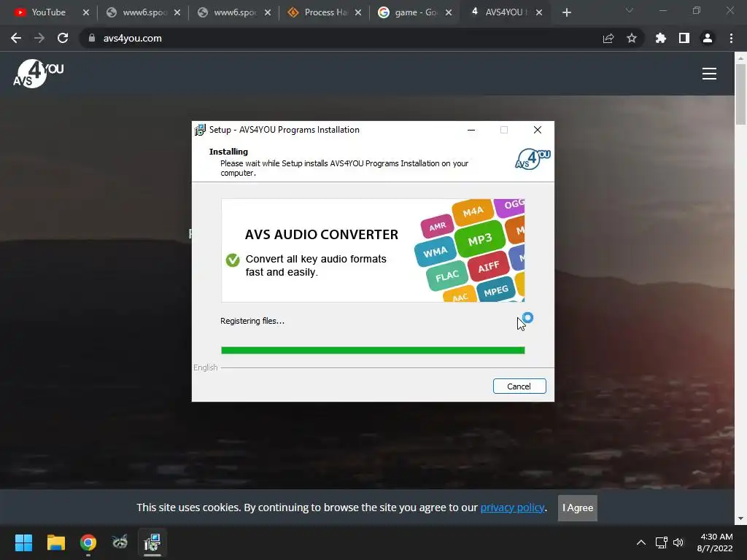Viewport: 747px width, 560px height.
Task: Go back in Chrome
Action: [16, 38]
